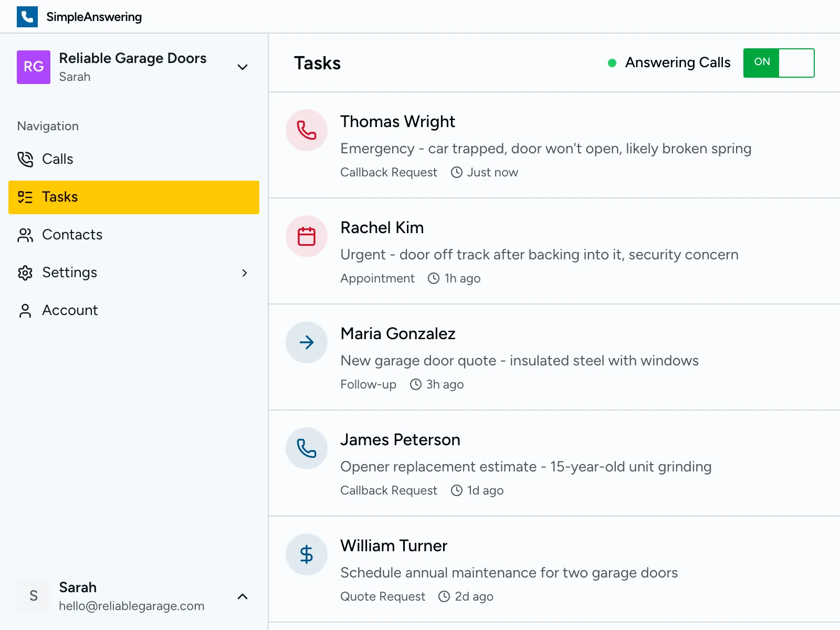Viewport: 840px width, 630px height.
Task: Expand the Reliable Garage Doors account dropdown
Action: [x=242, y=67]
